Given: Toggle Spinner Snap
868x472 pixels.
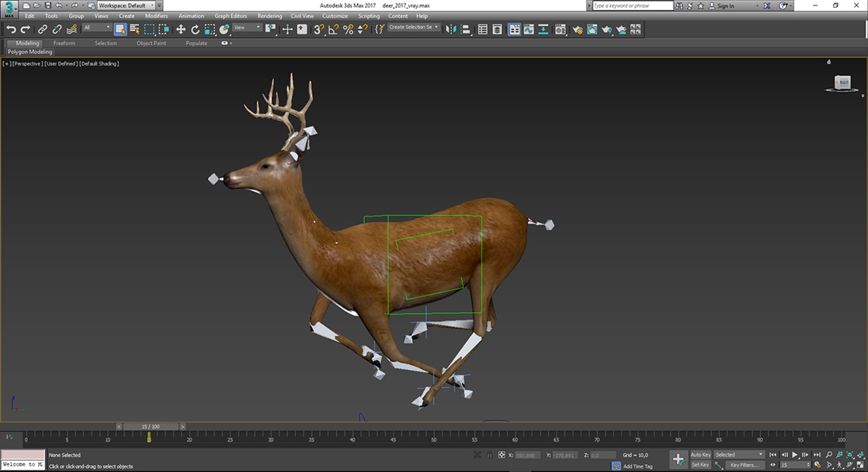Looking at the screenshot, I should 363,29.
